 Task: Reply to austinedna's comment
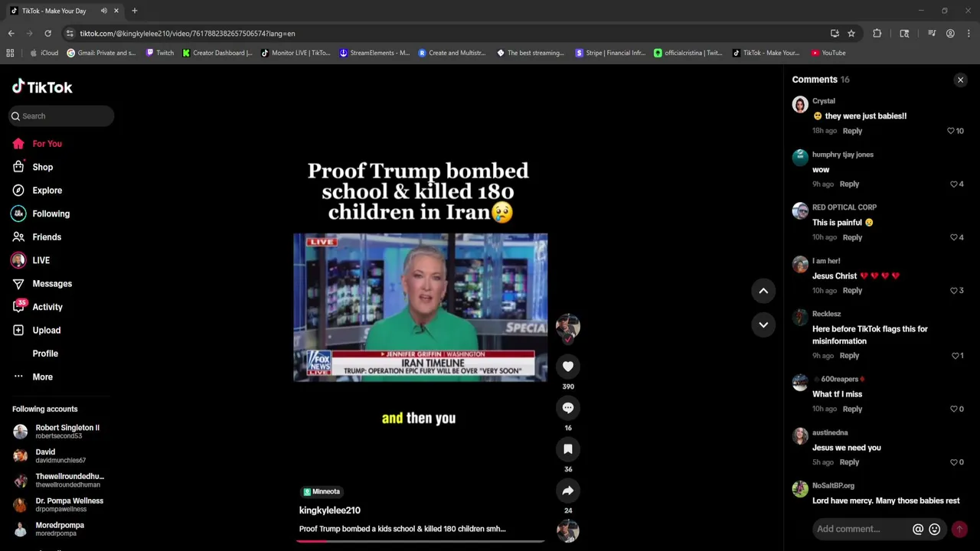pos(849,462)
